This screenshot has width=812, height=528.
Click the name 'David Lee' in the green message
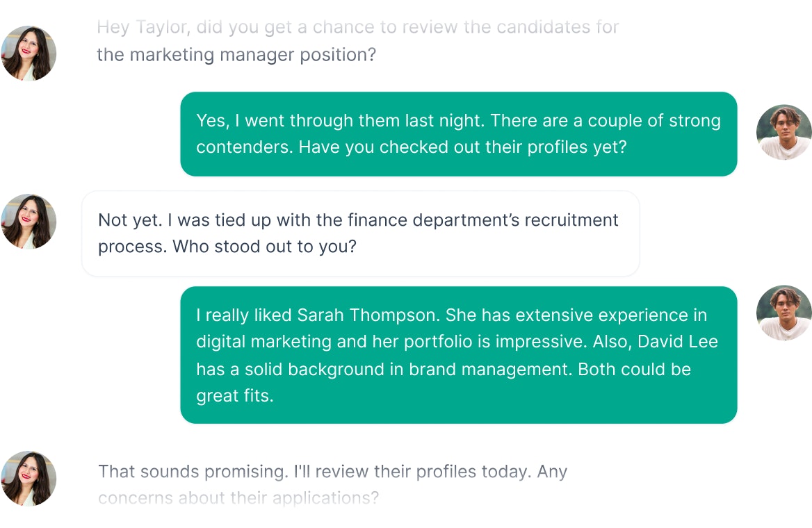point(677,342)
